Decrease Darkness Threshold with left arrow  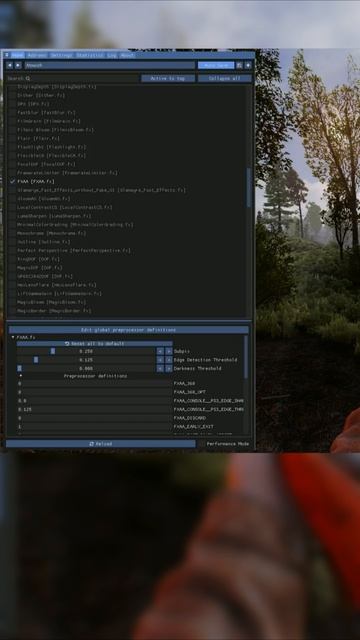tap(160, 369)
